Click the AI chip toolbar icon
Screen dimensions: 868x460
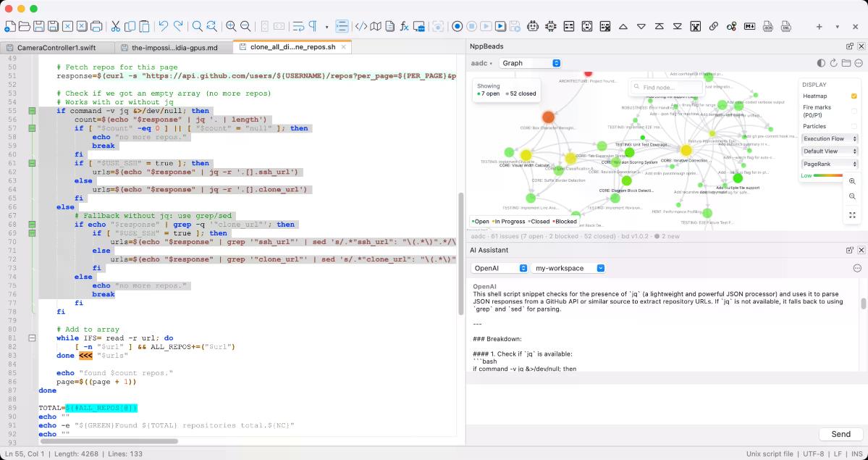click(551, 26)
